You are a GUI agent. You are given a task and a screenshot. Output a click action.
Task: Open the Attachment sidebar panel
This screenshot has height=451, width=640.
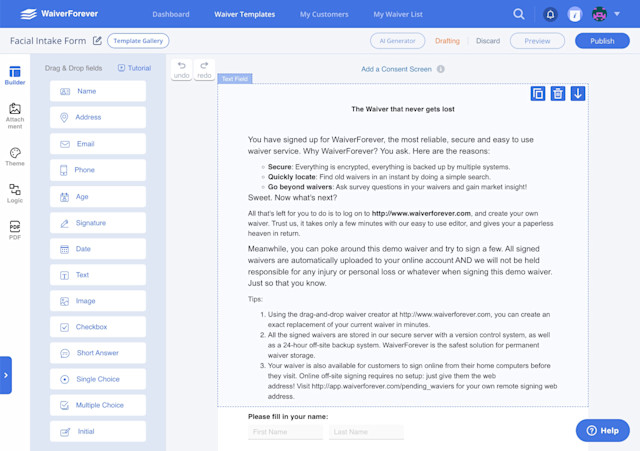15,116
